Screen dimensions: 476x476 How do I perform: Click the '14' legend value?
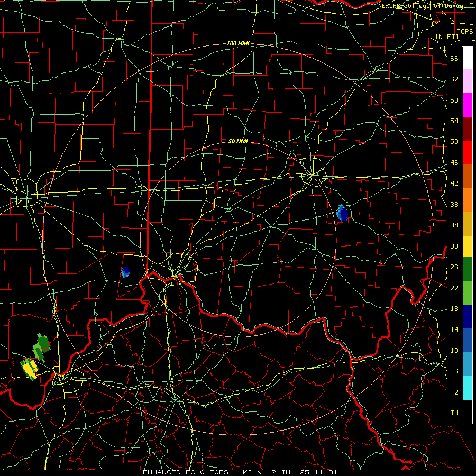(x=454, y=329)
